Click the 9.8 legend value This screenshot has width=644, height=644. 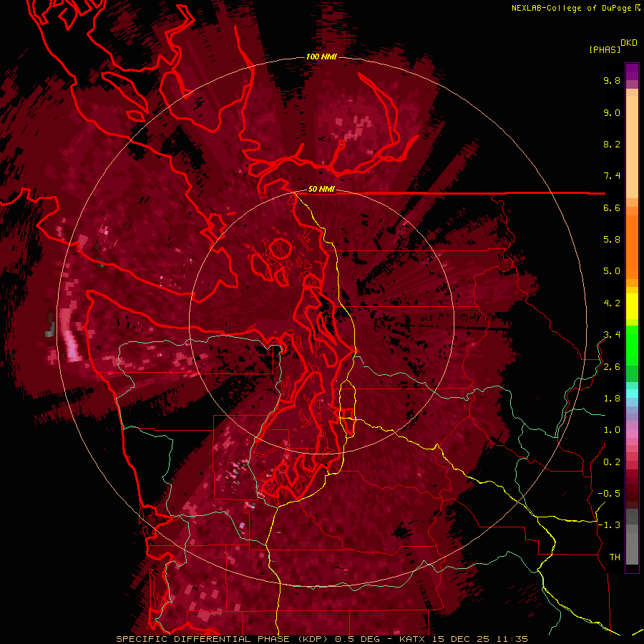612,81
